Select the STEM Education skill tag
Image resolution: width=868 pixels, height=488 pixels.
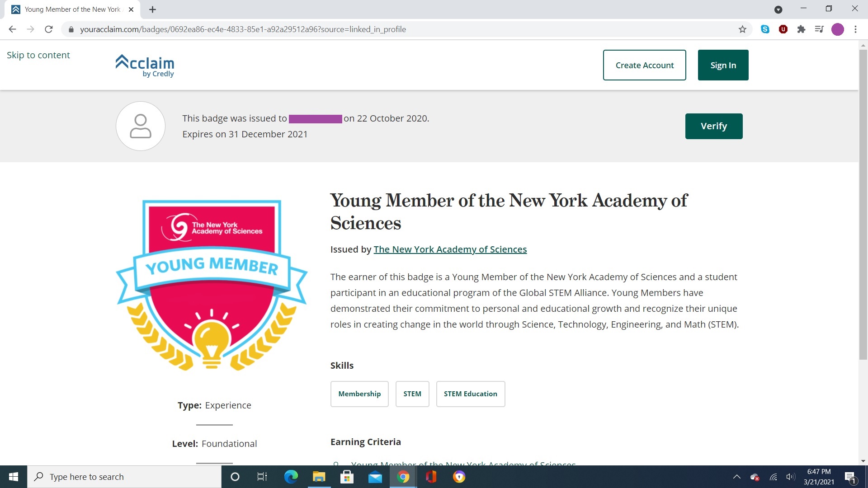point(470,394)
